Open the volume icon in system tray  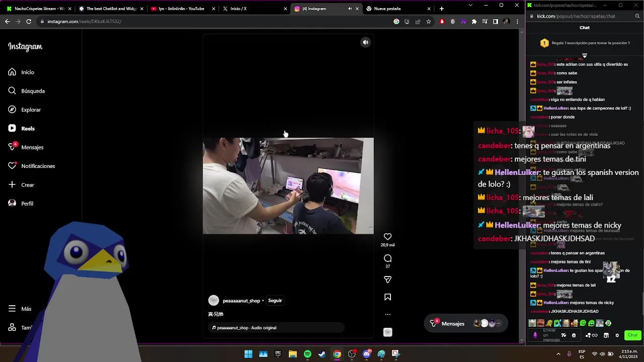click(602, 354)
